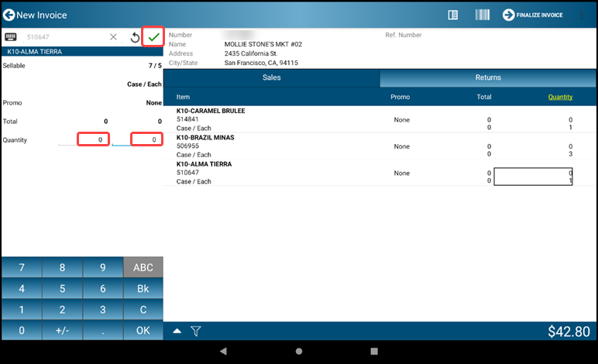
Task: Tap keypad digit 8
Action: (62, 267)
